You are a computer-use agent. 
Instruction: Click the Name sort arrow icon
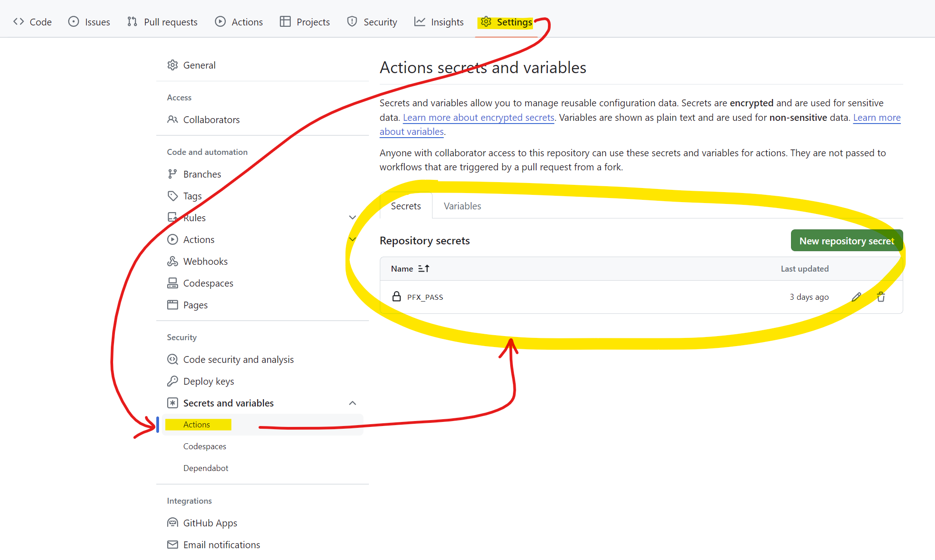point(423,269)
